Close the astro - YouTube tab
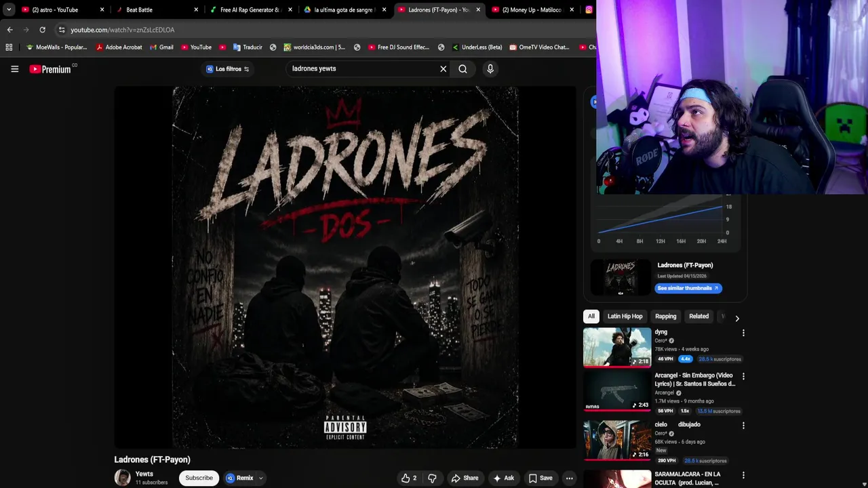Image resolution: width=868 pixels, height=488 pixels. 102,9
